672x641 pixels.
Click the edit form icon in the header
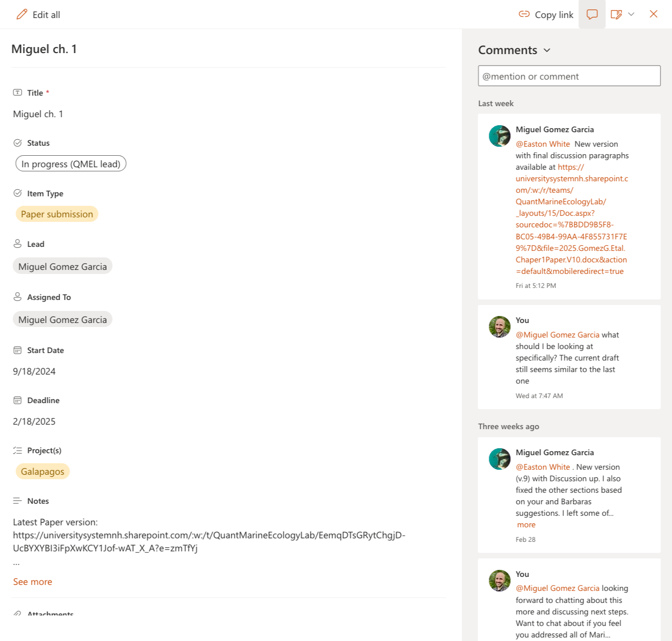pos(616,15)
